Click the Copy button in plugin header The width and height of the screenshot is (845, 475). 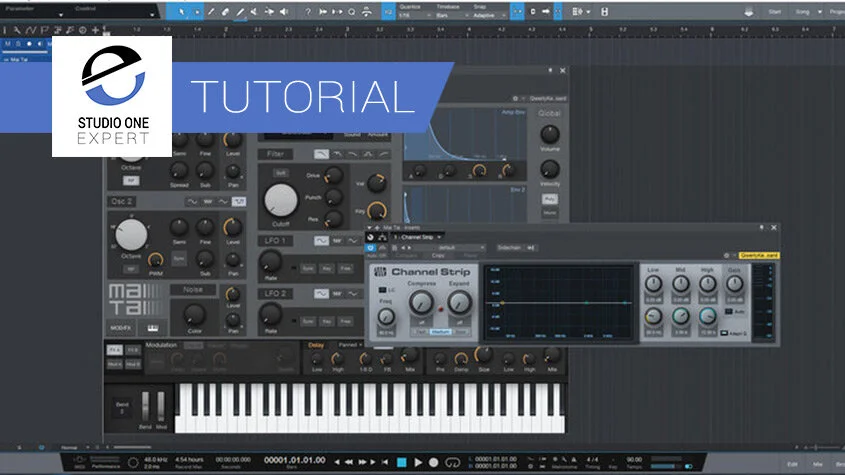coord(438,256)
